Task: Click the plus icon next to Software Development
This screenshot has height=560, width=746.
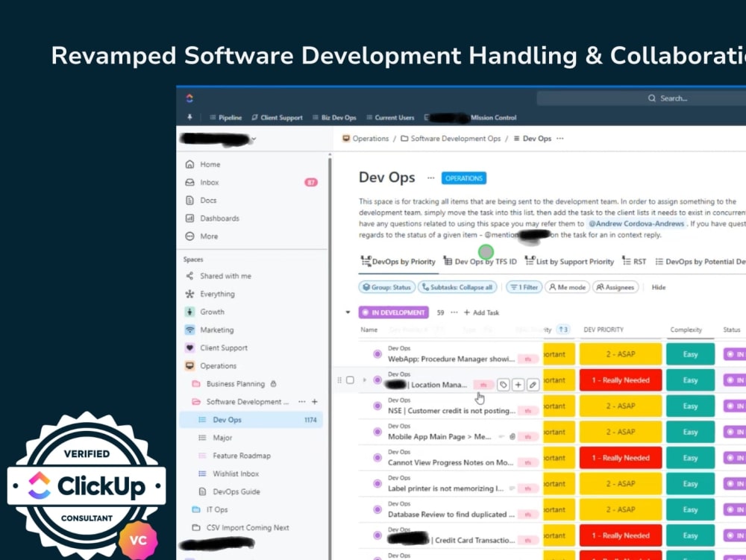Action: point(315,402)
